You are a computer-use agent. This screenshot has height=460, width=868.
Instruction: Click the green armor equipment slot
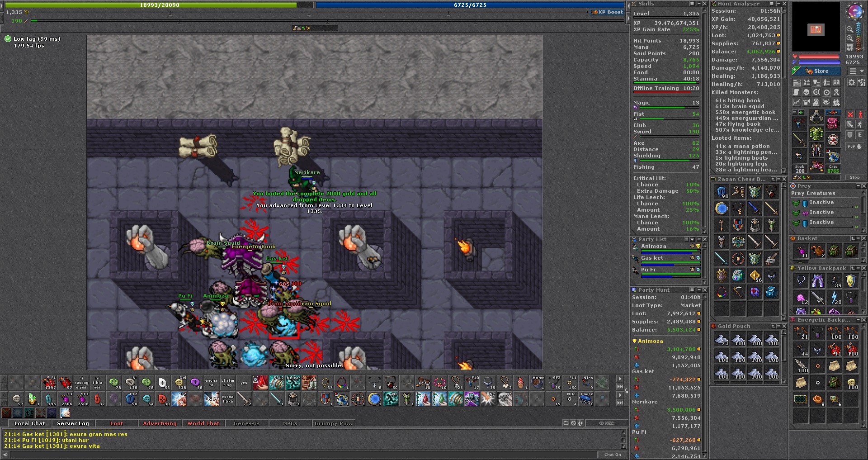coord(816,133)
